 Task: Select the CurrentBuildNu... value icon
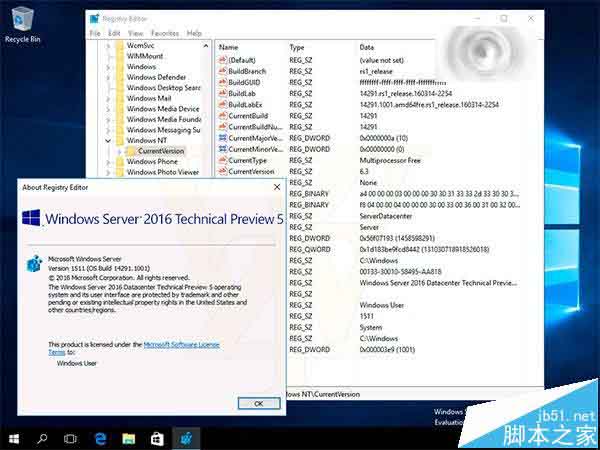click(222, 127)
